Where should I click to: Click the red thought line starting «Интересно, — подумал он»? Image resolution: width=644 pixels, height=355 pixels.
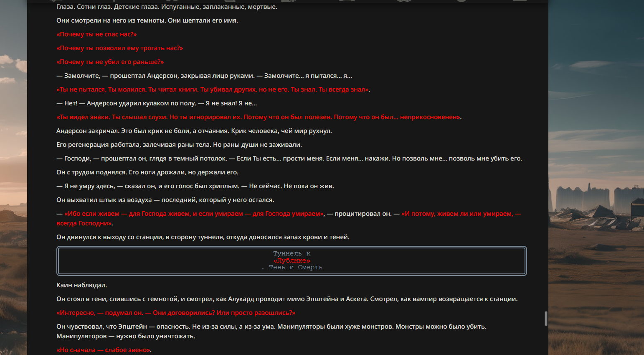pyautogui.click(x=176, y=313)
